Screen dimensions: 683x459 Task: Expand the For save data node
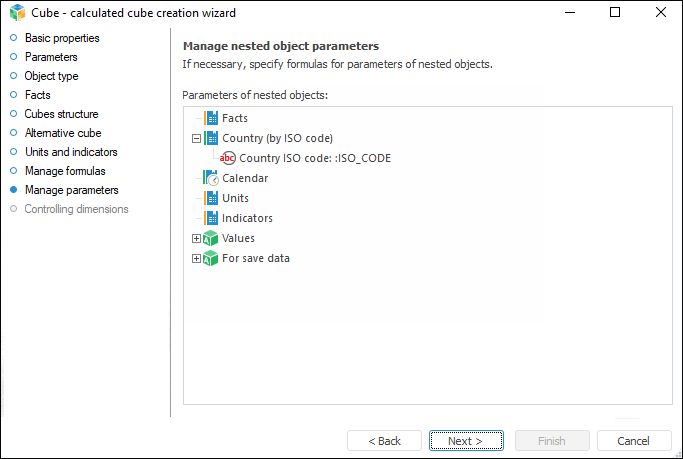(x=197, y=259)
